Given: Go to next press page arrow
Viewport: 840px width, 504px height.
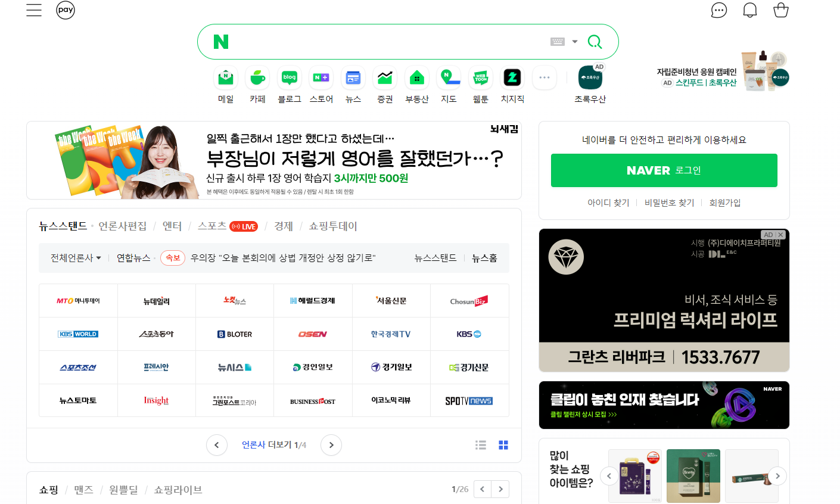Looking at the screenshot, I should [331, 445].
